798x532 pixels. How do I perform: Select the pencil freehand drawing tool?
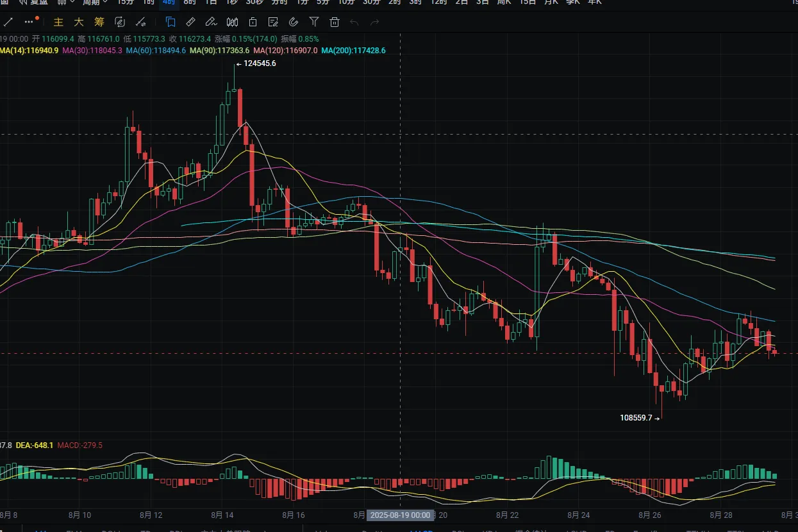[211, 22]
